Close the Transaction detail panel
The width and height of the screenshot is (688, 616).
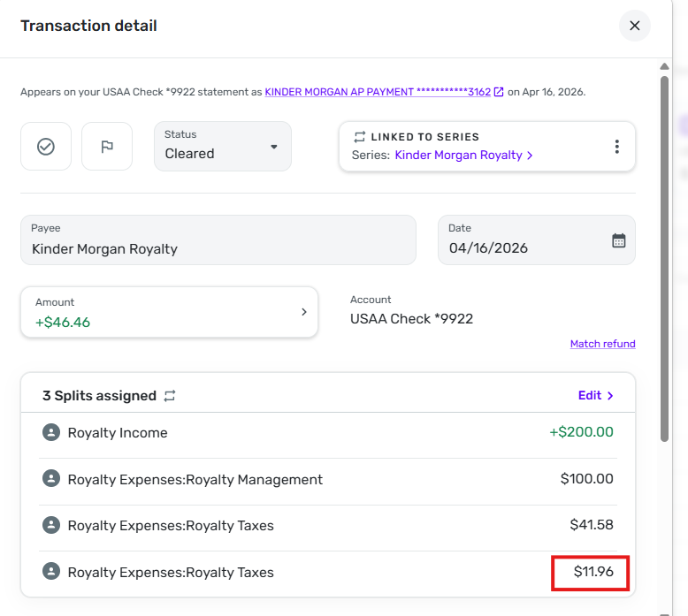pyautogui.click(x=634, y=26)
